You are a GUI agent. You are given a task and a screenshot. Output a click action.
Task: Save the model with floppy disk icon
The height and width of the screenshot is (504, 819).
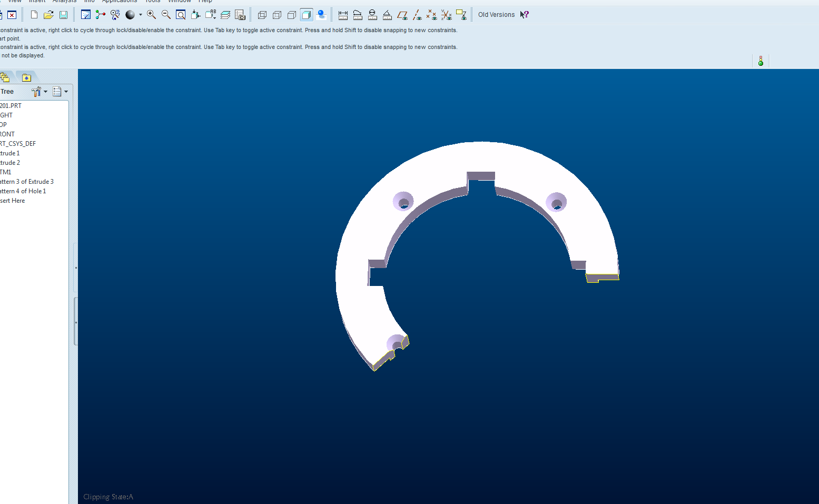[x=63, y=15]
